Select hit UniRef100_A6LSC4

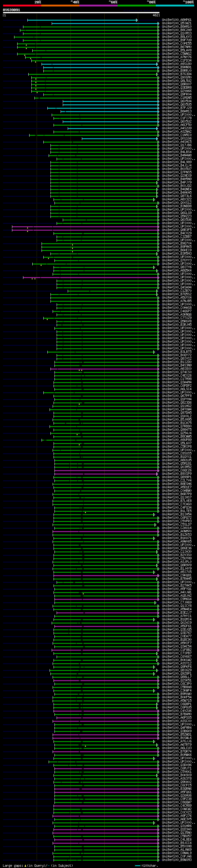click(177, 389)
